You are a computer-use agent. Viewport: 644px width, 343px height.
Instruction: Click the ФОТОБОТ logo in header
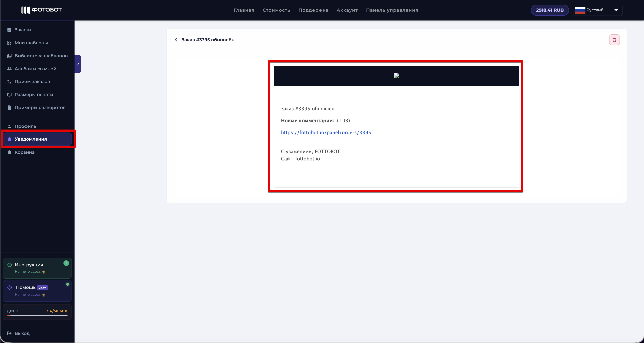42,10
